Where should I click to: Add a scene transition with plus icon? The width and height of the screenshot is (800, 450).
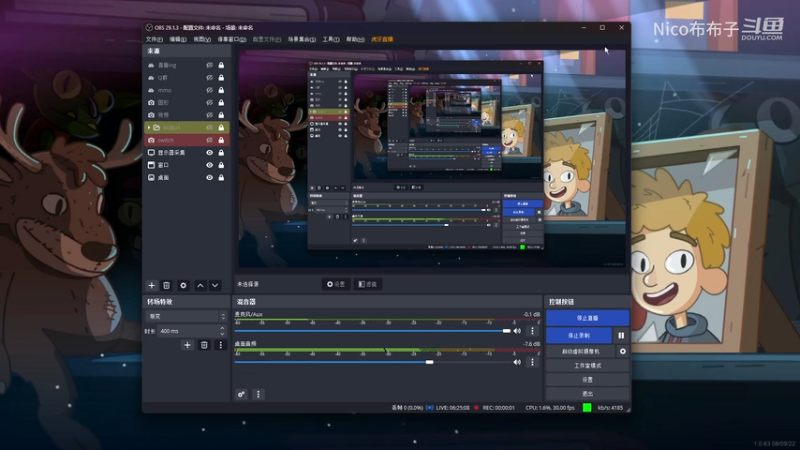click(x=187, y=345)
